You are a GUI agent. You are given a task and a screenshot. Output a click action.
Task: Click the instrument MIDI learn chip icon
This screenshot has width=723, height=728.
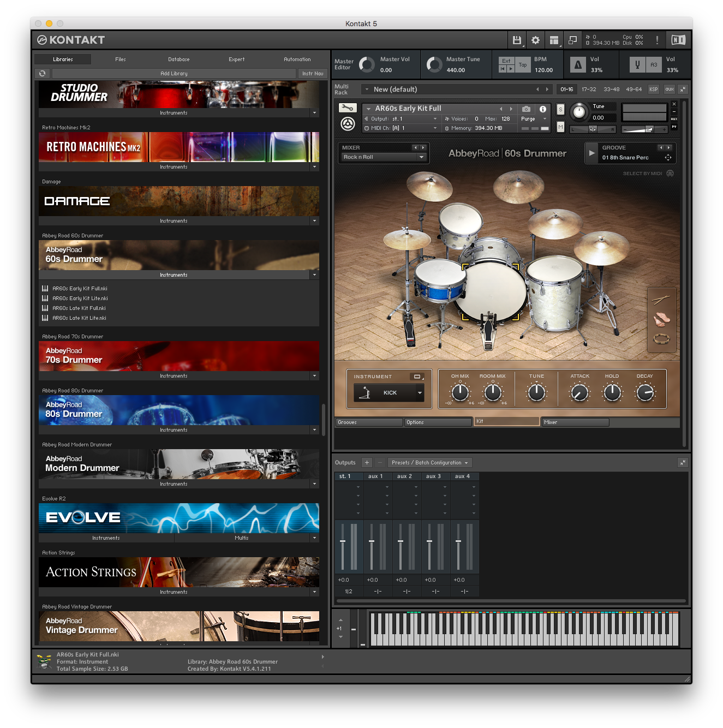coord(417,377)
